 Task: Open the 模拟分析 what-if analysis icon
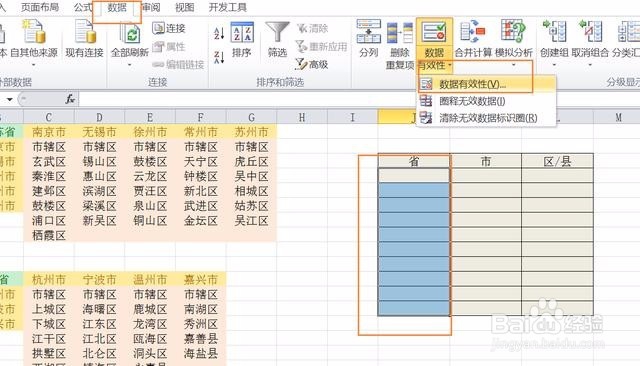pos(513,32)
